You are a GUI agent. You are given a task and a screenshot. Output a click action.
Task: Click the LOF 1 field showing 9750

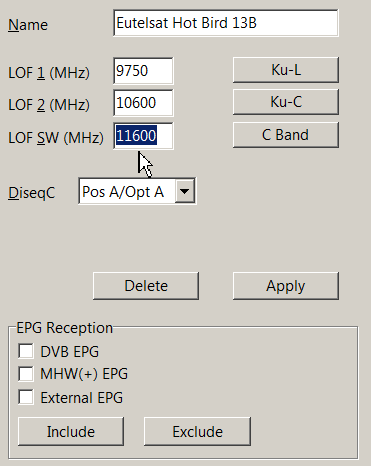[143, 71]
